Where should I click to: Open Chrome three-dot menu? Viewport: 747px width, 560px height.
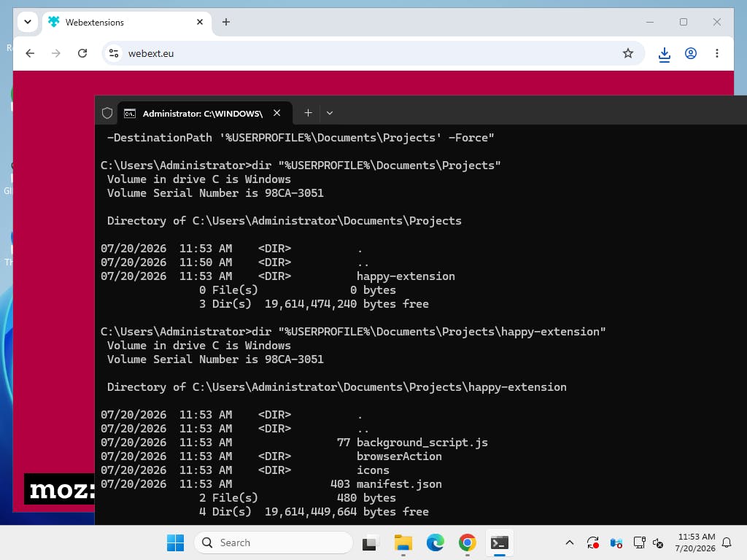click(717, 53)
